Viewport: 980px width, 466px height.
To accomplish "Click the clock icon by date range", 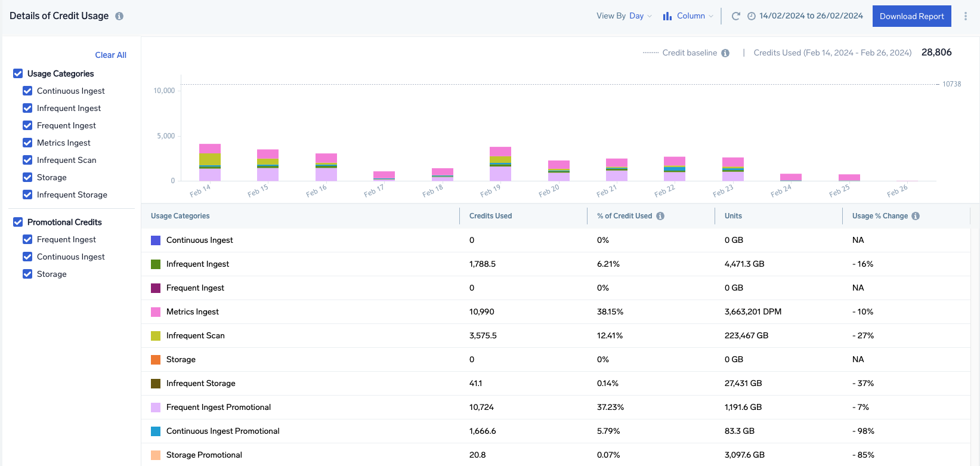I will click(752, 16).
